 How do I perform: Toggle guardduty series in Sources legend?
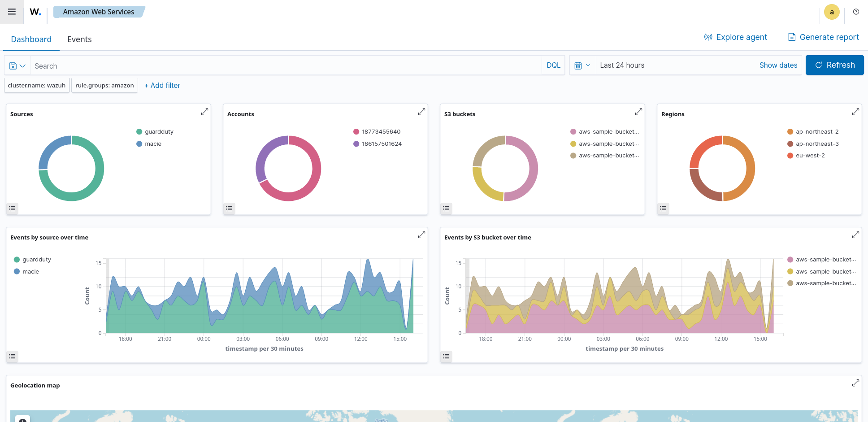pos(159,132)
